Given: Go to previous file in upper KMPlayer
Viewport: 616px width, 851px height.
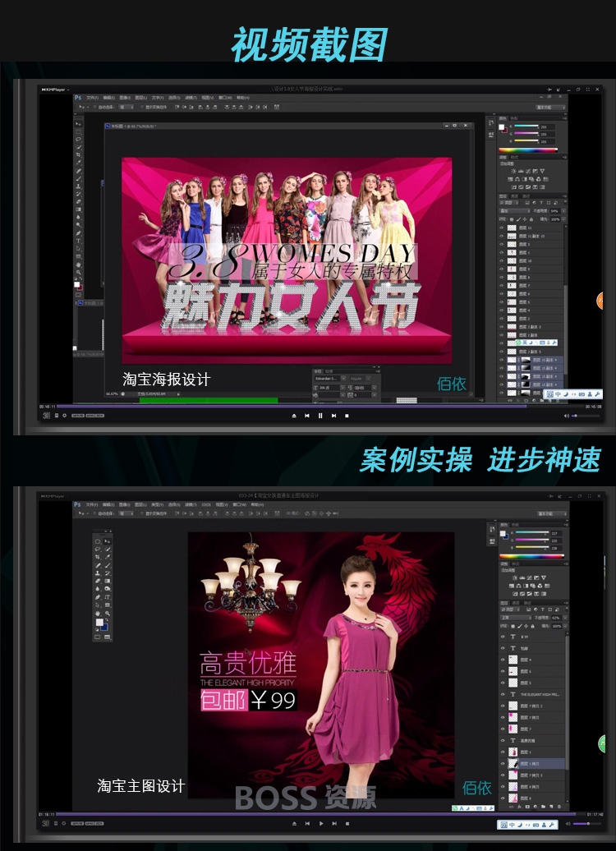Looking at the screenshot, I should point(306,416).
